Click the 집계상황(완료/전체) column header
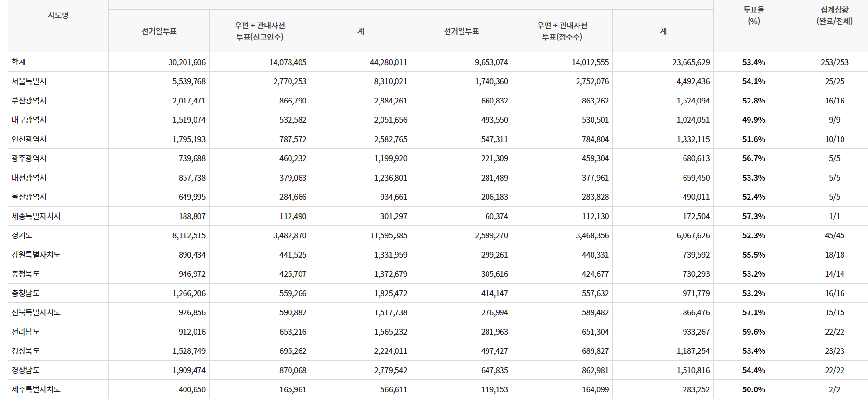This screenshot has height=401, width=868. coord(834,15)
